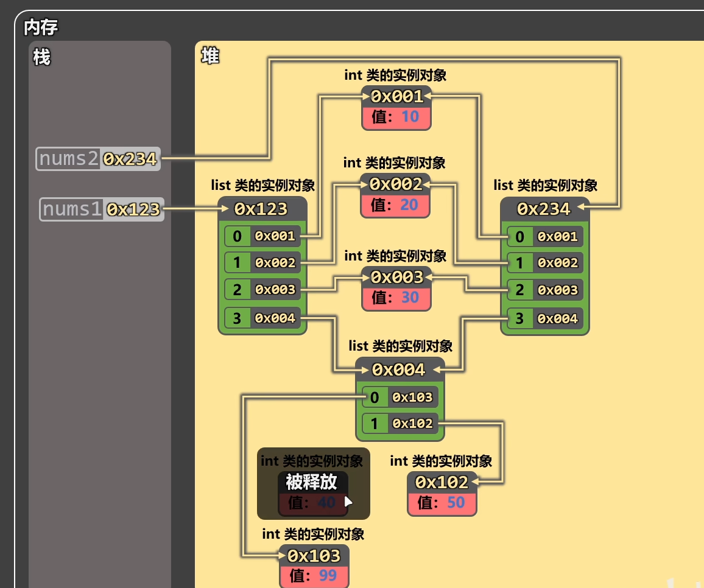
Task: Click the value 50 field
Action: 442,503
